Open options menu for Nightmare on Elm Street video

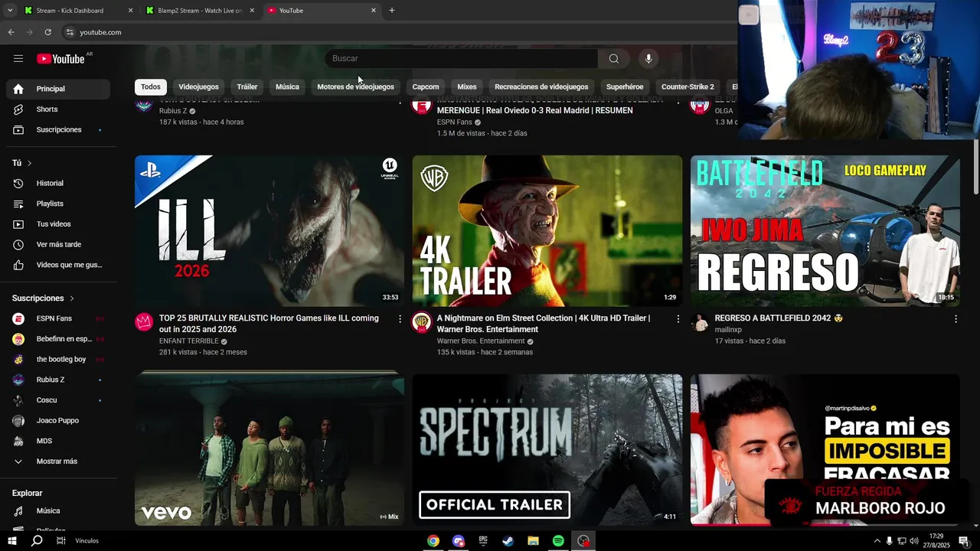pyautogui.click(x=678, y=318)
